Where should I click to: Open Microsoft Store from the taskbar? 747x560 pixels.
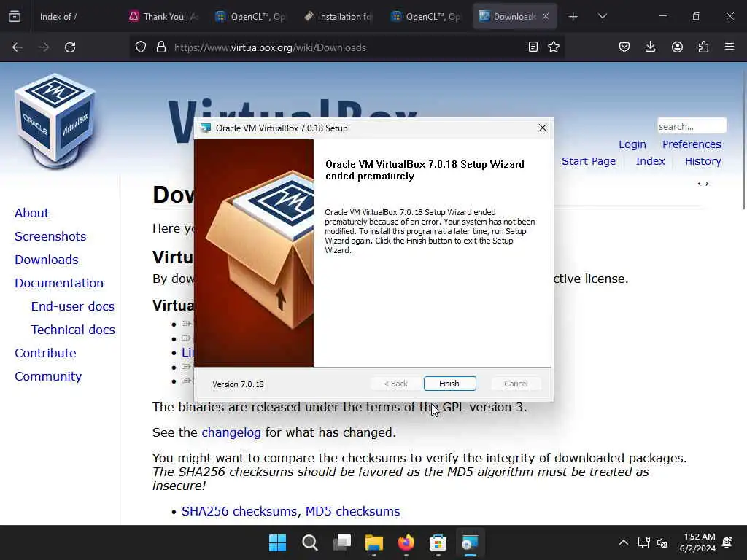438,542
